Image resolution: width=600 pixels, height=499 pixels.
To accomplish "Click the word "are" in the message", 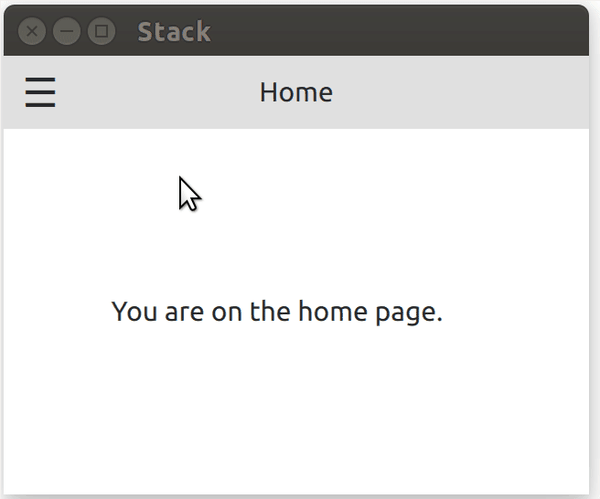I will [x=178, y=312].
